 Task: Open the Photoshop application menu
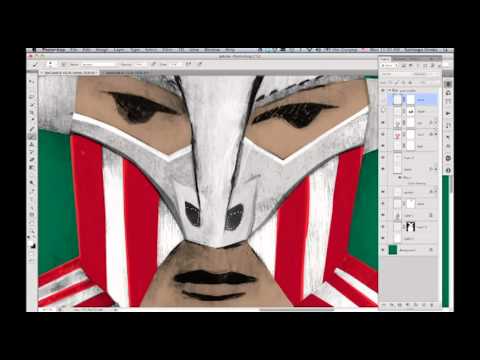[54, 50]
